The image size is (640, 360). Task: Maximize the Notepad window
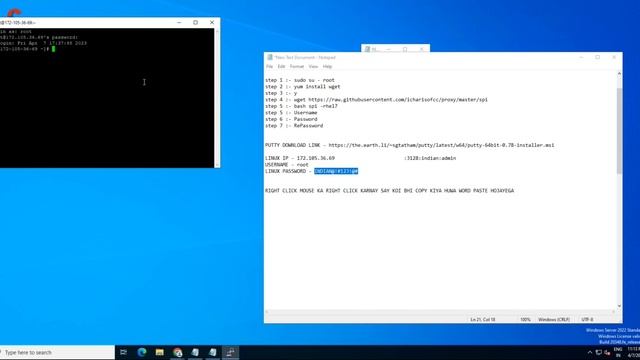point(598,58)
